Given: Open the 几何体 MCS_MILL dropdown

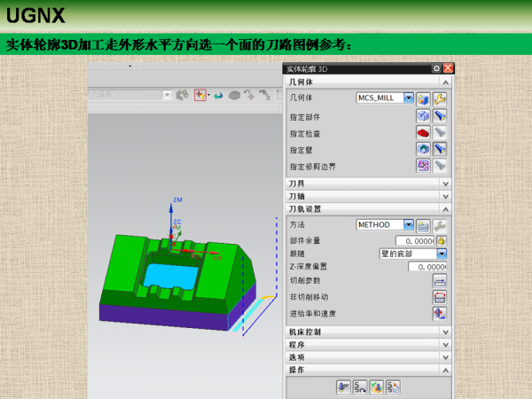Looking at the screenshot, I should pyautogui.click(x=409, y=98).
